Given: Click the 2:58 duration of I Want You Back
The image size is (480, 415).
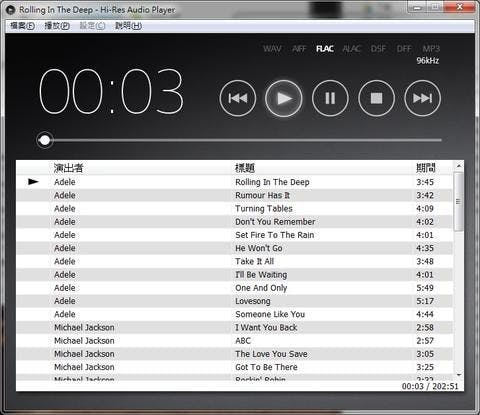Looking at the screenshot, I should 425,328.
